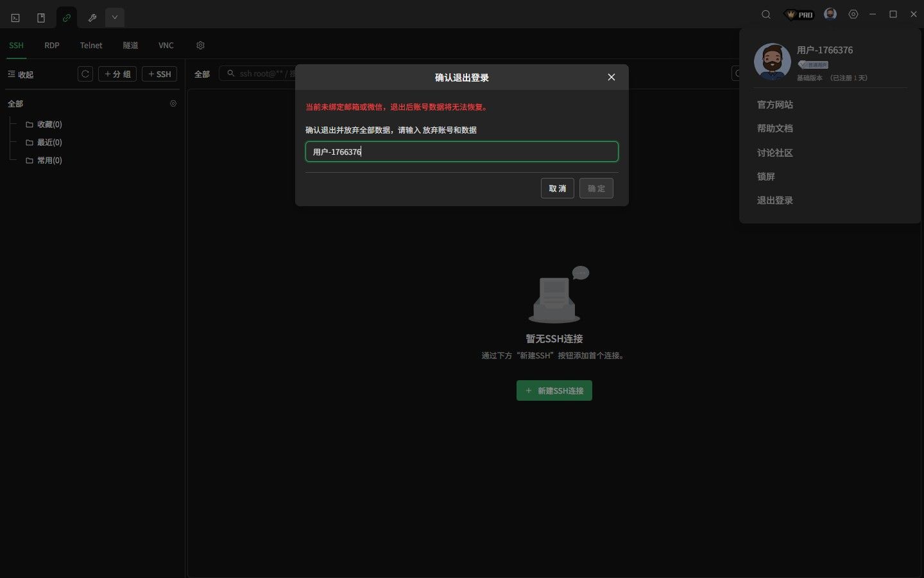Image resolution: width=924 pixels, height=578 pixels.
Task: Confirm logout with 确定 button
Action: click(597, 188)
